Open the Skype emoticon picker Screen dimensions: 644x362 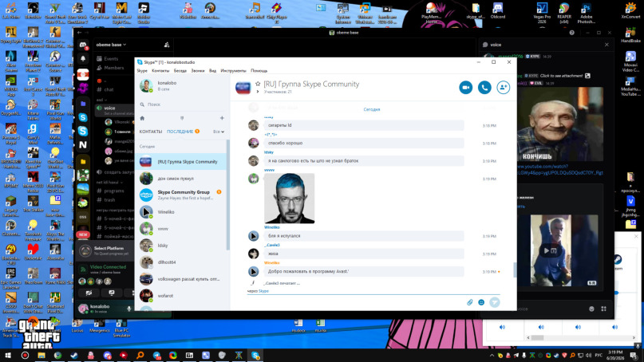click(x=481, y=302)
